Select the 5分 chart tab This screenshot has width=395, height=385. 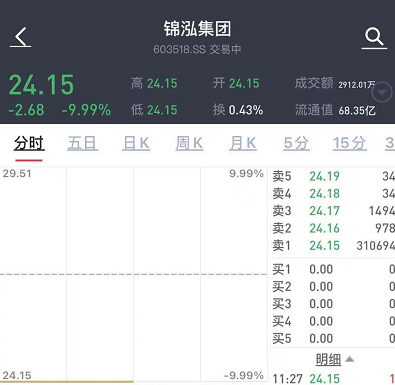tap(296, 144)
